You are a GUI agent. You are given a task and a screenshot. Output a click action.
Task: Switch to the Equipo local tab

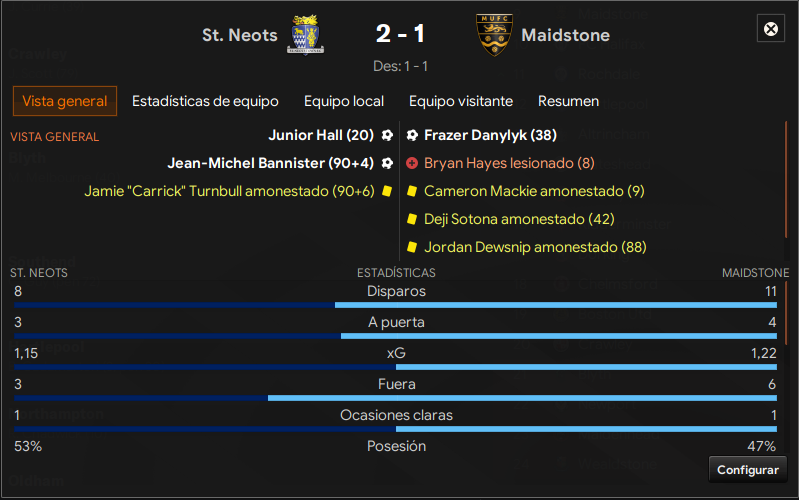pos(344,101)
